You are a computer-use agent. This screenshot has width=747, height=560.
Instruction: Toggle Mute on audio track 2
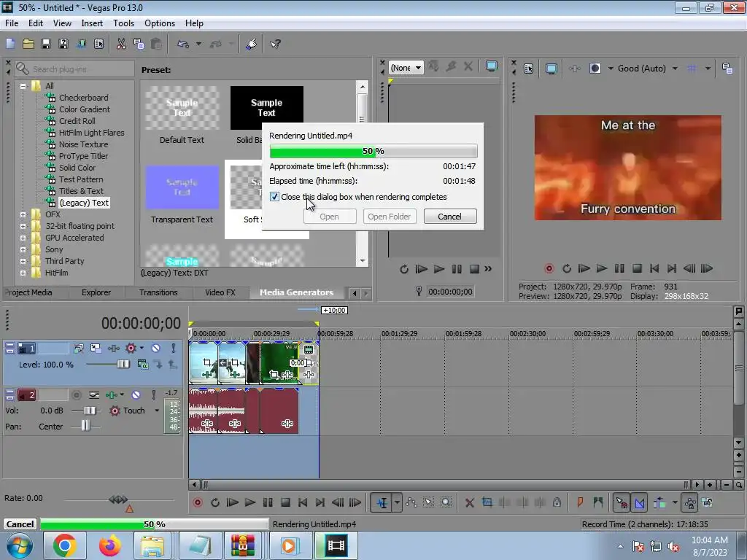tap(136, 394)
